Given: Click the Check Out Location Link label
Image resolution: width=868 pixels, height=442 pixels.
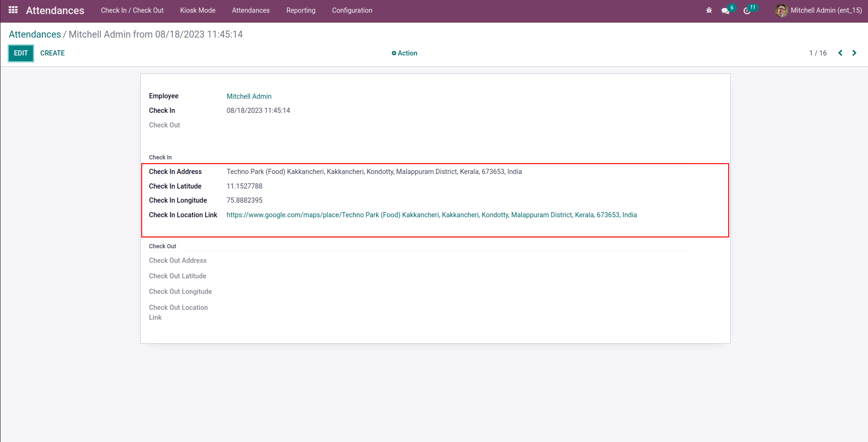Looking at the screenshot, I should click(x=178, y=312).
